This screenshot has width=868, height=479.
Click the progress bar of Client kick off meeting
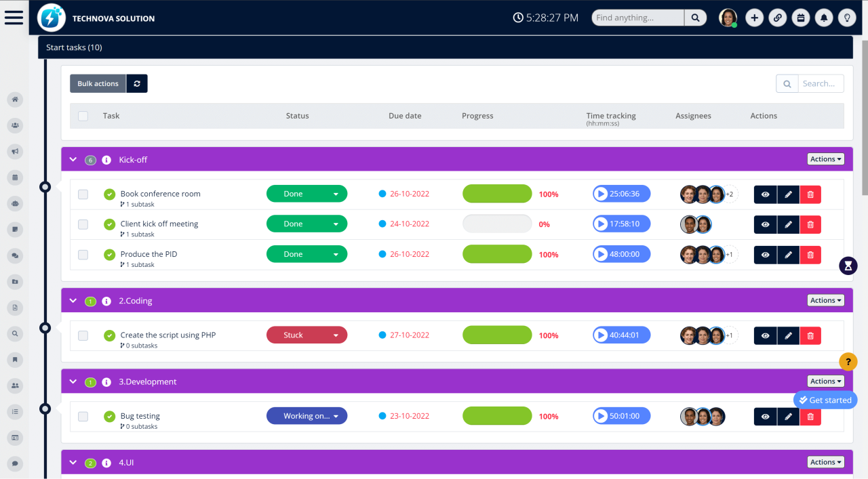point(497,224)
